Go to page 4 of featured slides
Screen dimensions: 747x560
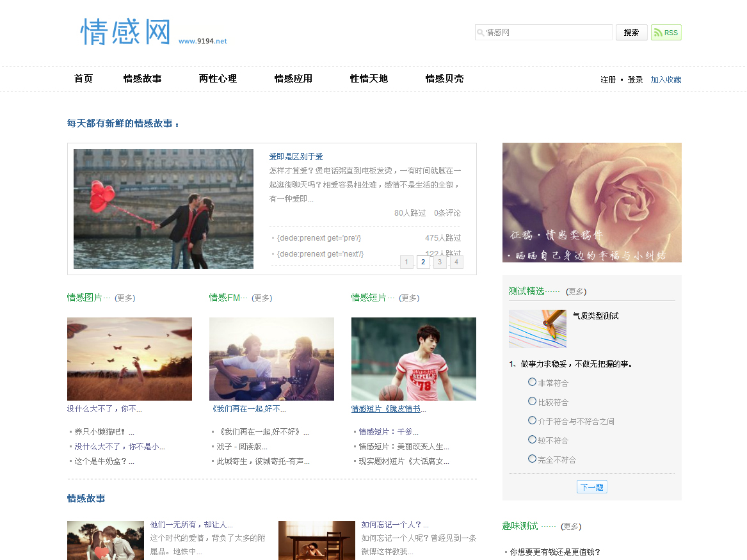(x=456, y=262)
